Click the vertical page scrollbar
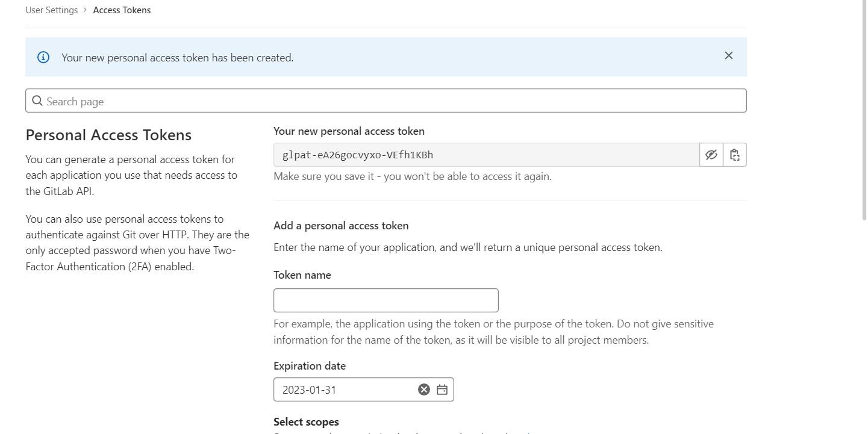Image resolution: width=868 pixels, height=434 pixels. coord(864,108)
